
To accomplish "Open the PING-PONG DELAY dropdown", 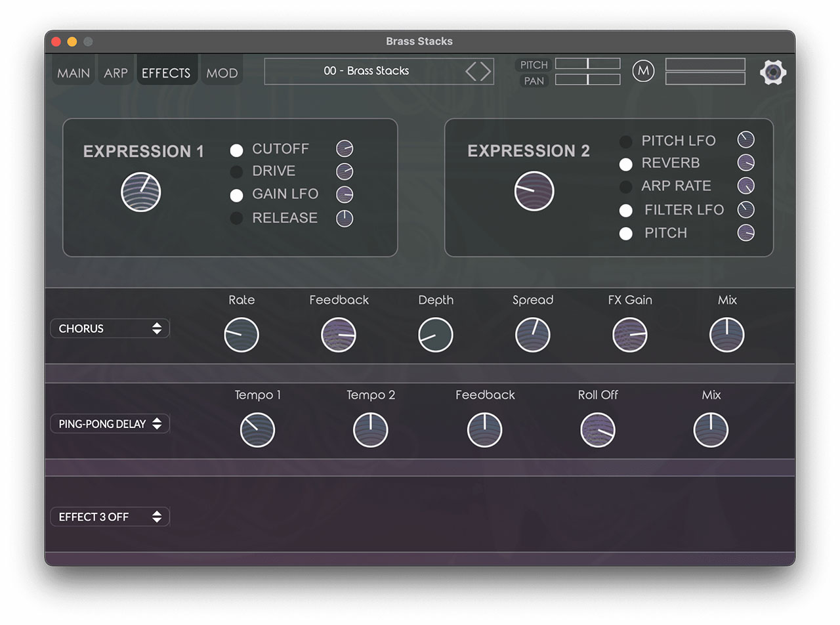I will coord(110,424).
